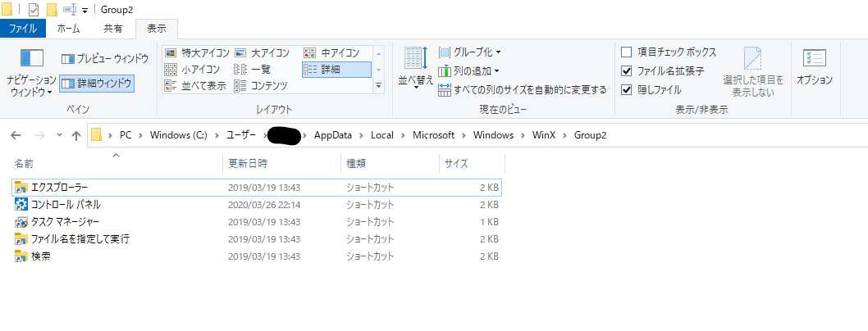
Task: Choose the 大アイコン layout
Action: (x=262, y=53)
